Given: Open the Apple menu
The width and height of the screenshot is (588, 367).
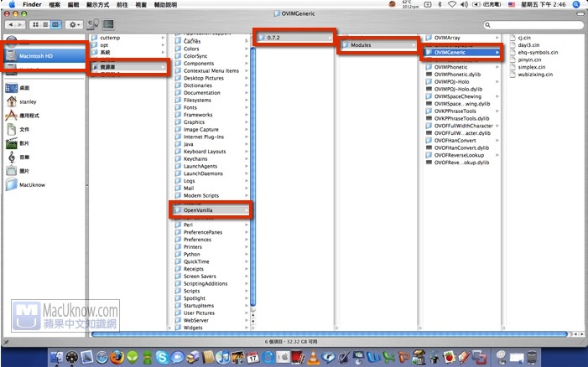Looking at the screenshot, I should click(x=12, y=4).
